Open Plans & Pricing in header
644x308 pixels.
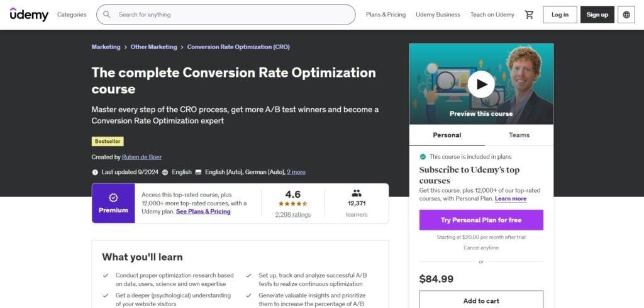(x=386, y=14)
